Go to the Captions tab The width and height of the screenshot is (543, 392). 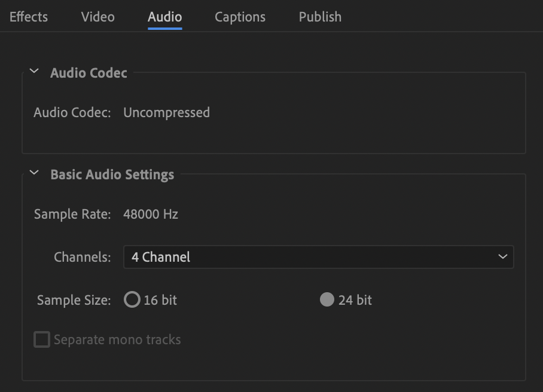click(240, 17)
